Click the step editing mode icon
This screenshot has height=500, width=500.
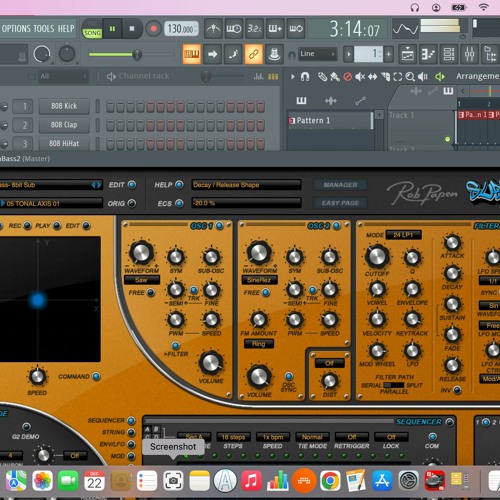(233, 54)
